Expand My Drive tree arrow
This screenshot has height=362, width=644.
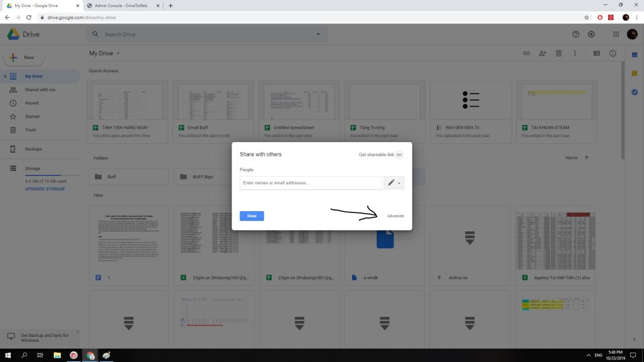[5, 76]
